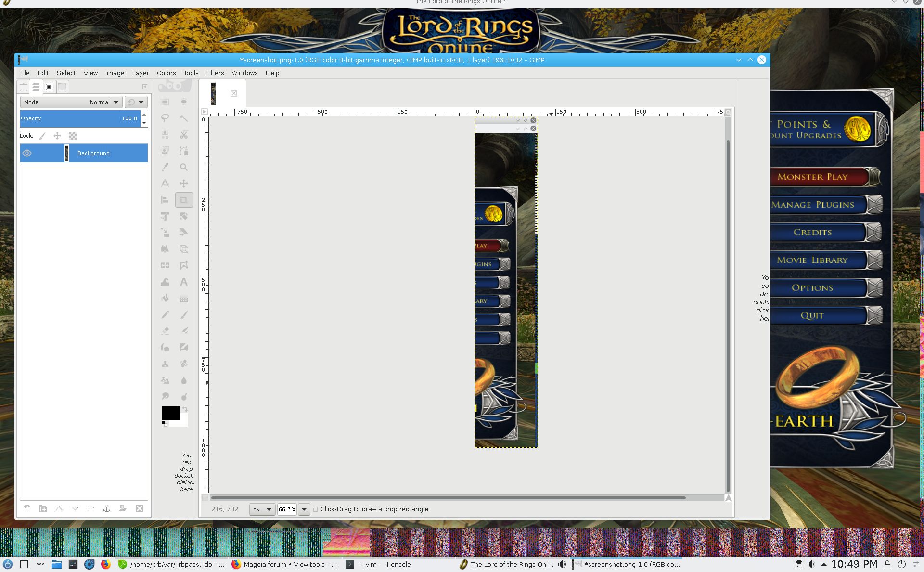Delete the layer with X button
Viewport: 924px width, 572px height.
tap(140, 508)
